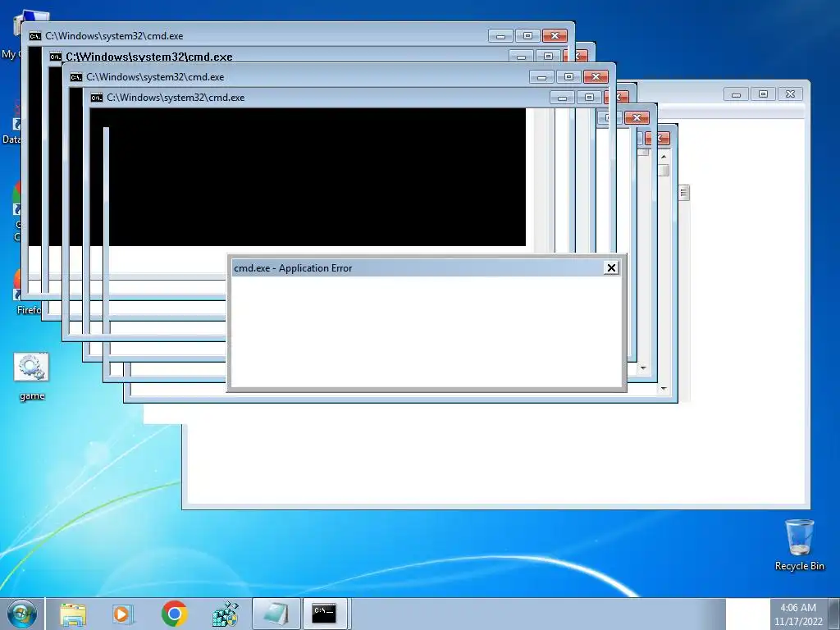Maximize the bold-titled cmd window
This screenshot has height=630, width=840.
coord(548,57)
